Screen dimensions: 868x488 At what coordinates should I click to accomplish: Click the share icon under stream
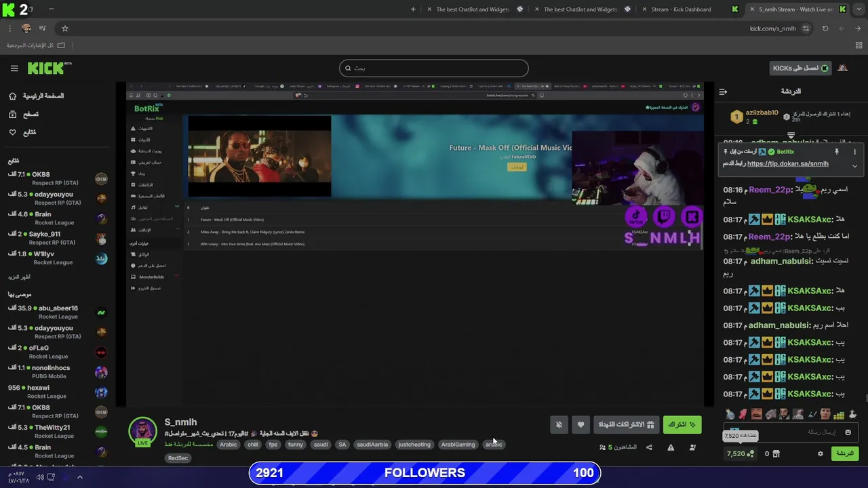[649, 447]
